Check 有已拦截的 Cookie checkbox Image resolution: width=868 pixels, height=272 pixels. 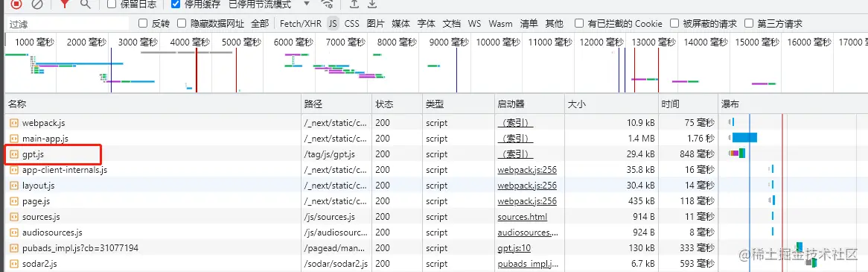coord(579,23)
